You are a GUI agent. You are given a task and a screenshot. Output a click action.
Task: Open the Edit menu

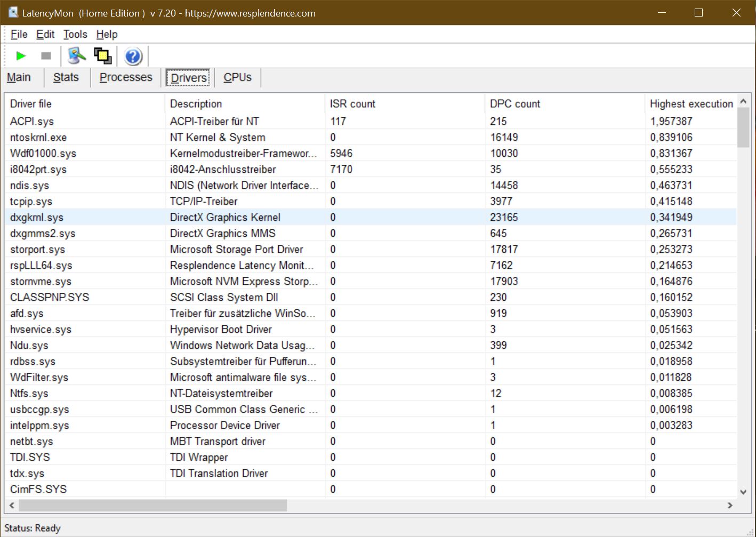45,35
